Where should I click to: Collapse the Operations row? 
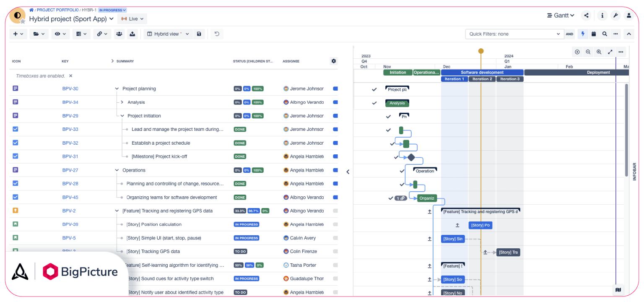(117, 170)
